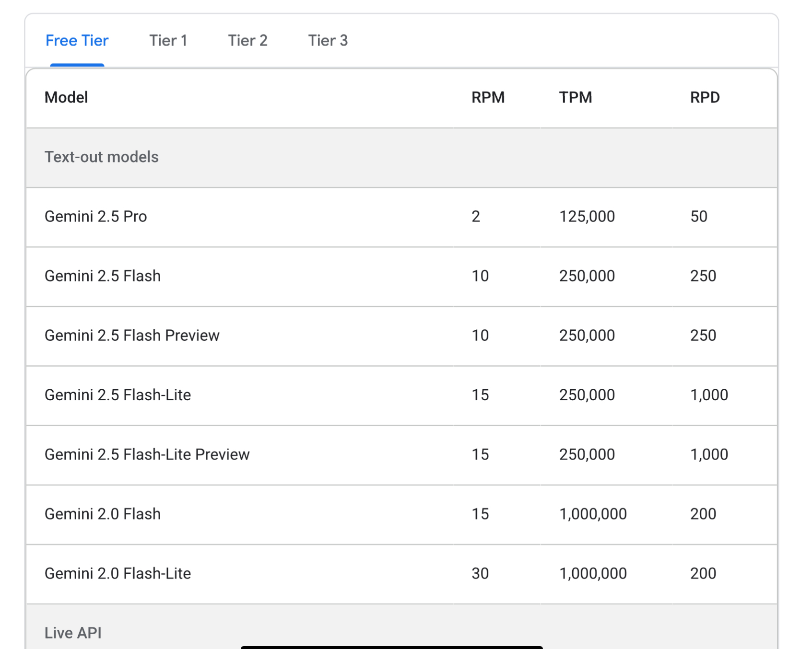Viewport: 812px width, 649px height.
Task: Open the Tier 2 tab
Action: click(x=247, y=41)
